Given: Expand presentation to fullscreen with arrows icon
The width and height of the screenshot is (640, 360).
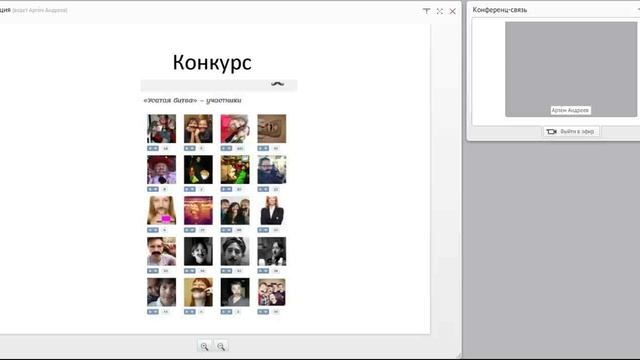Looking at the screenshot, I should click(x=440, y=11).
